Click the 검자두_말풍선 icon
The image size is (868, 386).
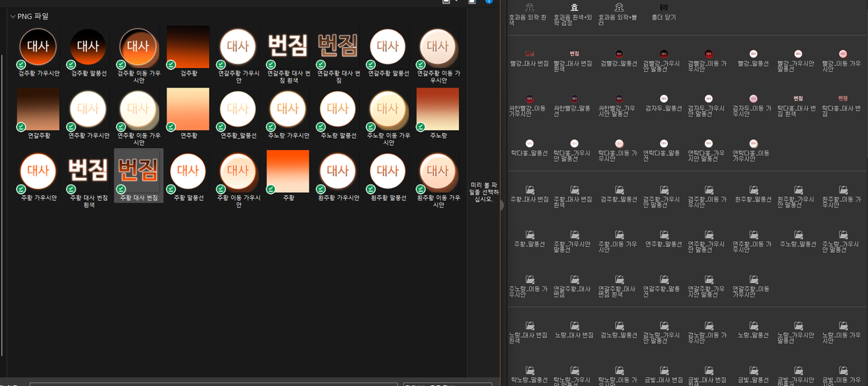[x=664, y=99]
